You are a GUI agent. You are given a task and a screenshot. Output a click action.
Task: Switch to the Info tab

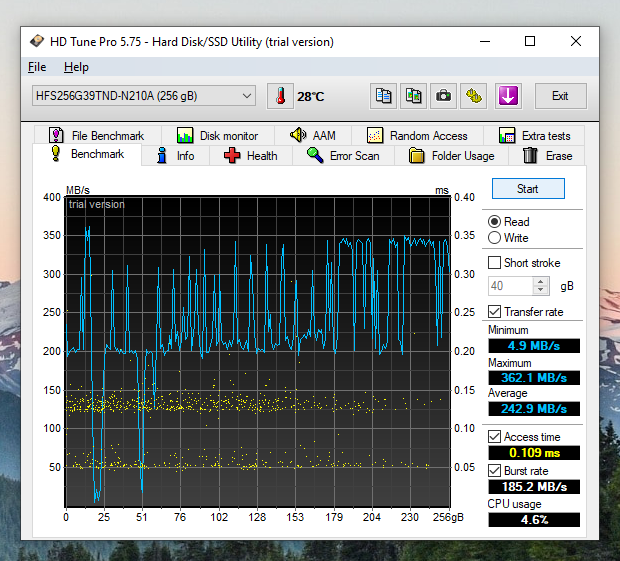176,156
